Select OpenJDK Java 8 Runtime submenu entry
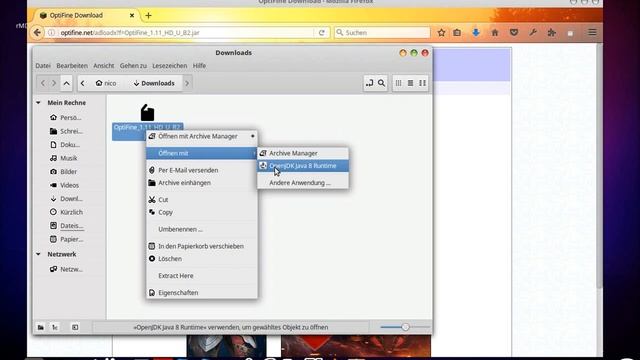Screen dimensions: 640x360 point(303,166)
